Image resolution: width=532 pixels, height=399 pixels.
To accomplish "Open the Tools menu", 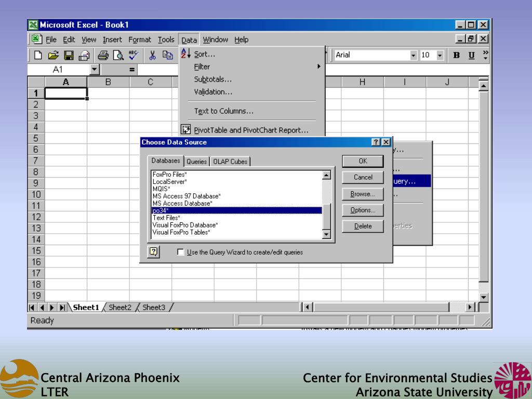I will pyautogui.click(x=166, y=39).
